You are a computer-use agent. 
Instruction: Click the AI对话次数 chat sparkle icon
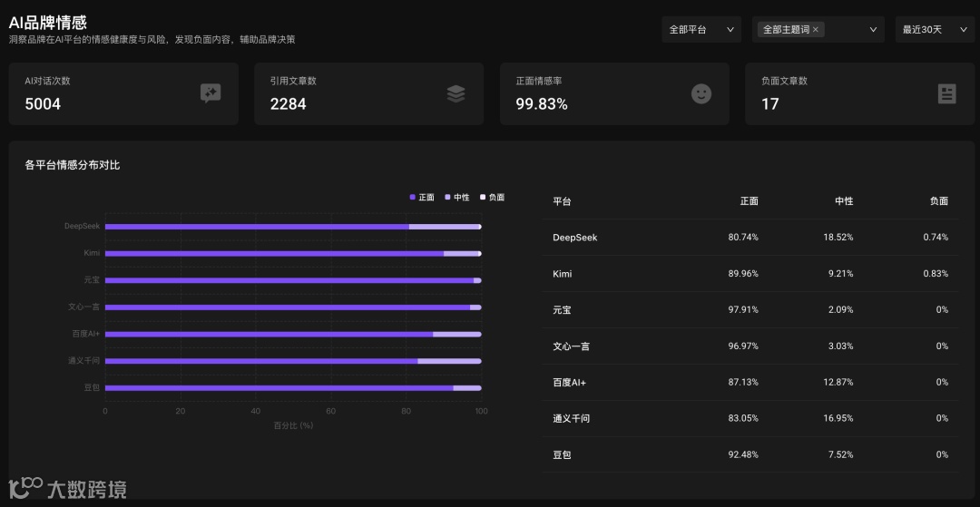210,93
